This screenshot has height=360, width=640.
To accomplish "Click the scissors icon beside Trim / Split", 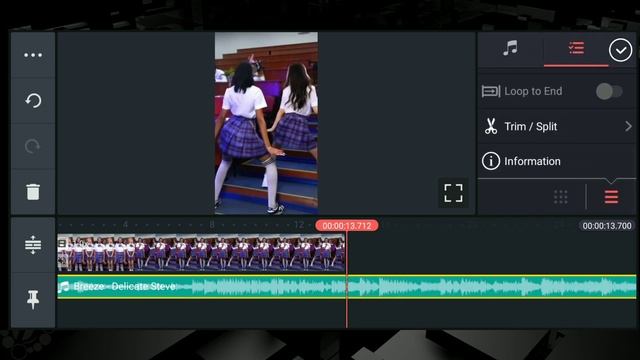I will (x=491, y=126).
